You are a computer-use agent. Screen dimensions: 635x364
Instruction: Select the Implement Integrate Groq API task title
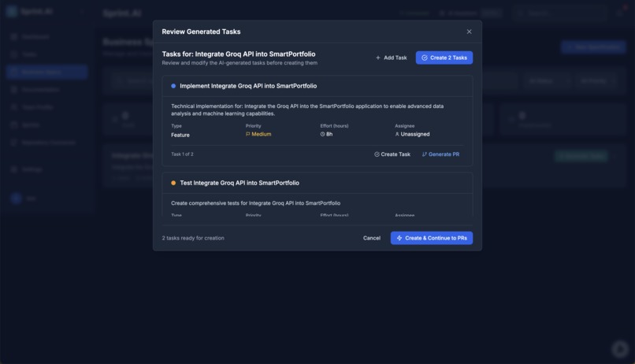point(248,86)
